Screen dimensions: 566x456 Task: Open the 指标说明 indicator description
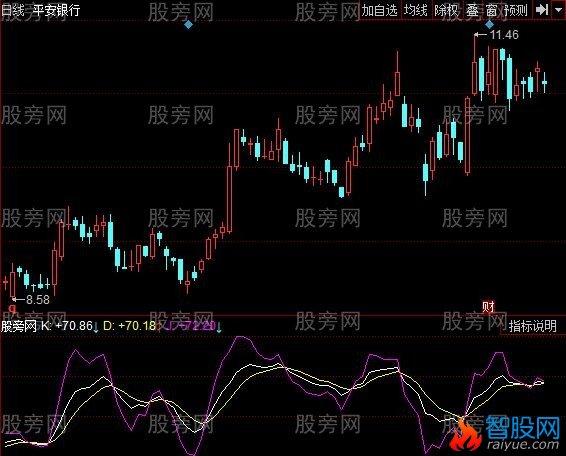pyautogui.click(x=532, y=326)
